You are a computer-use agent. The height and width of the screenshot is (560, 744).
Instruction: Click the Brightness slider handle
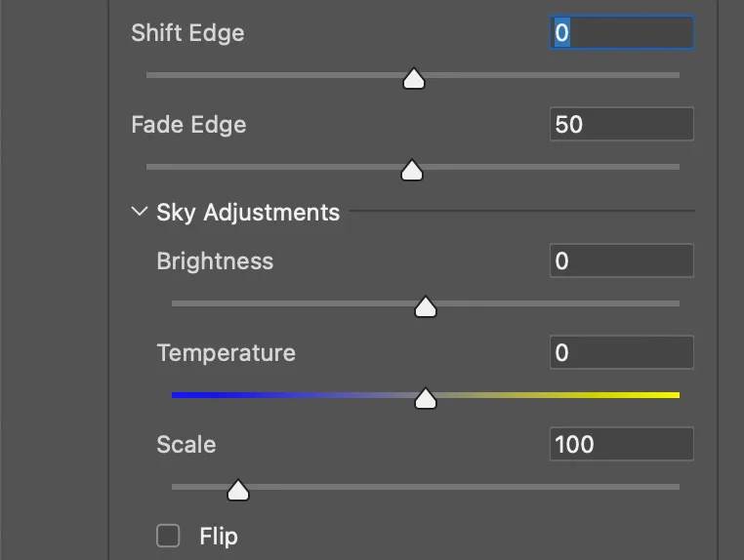[x=425, y=307]
